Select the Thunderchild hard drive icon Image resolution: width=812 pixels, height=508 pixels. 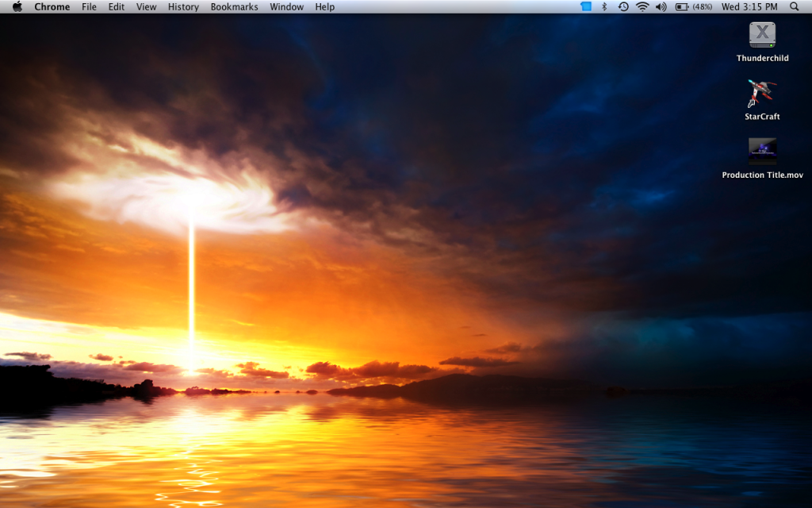tap(762, 35)
